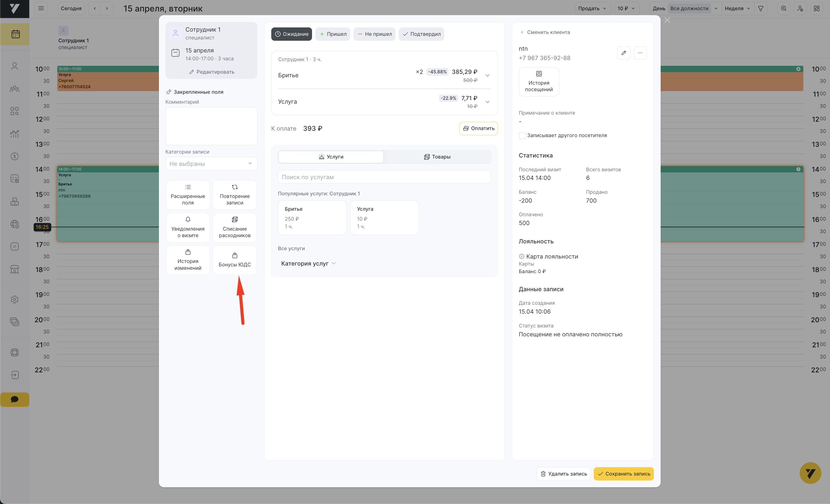Open История посещений tile
Screen dimensions: 830x504
[x=539, y=82]
